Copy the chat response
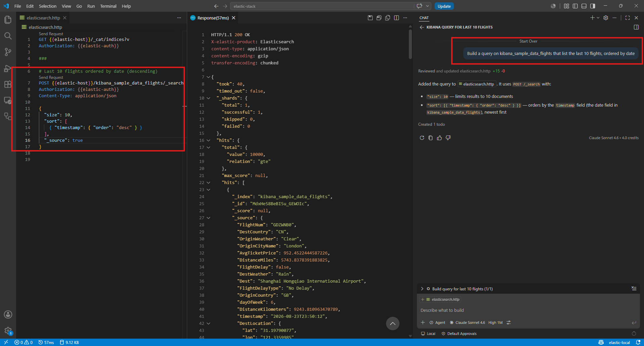Image resolution: width=644 pixels, height=346 pixels. [x=431, y=138]
